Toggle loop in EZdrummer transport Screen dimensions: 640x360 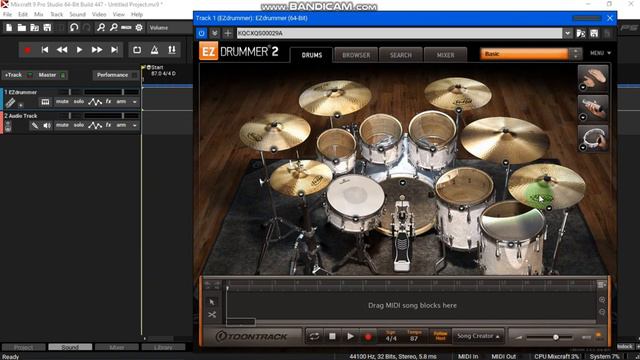pyautogui.click(x=314, y=336)
